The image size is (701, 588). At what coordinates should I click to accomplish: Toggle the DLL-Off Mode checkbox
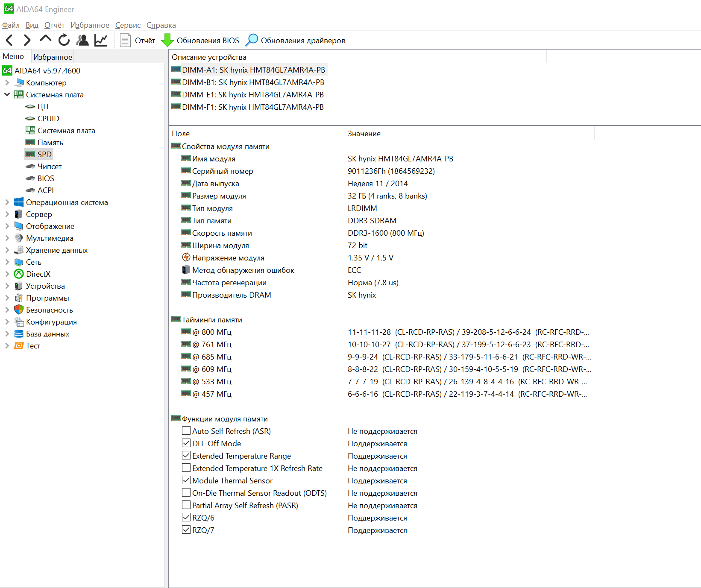pos(186,443)
